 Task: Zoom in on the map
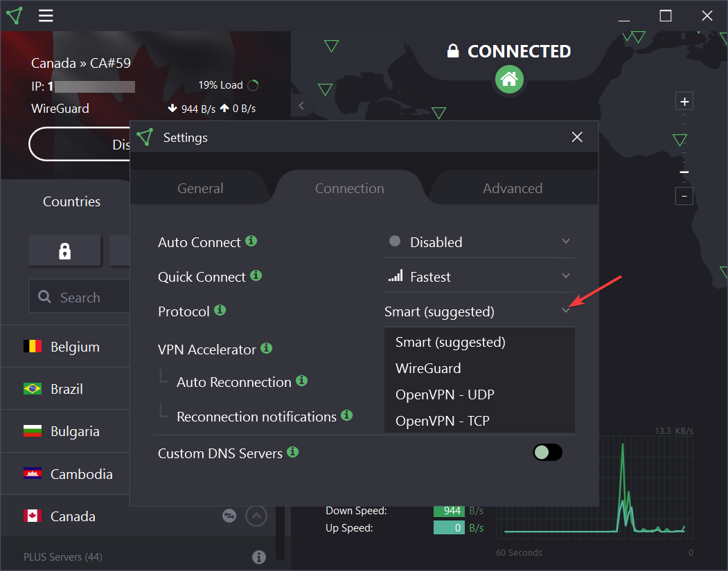[684, 102]
